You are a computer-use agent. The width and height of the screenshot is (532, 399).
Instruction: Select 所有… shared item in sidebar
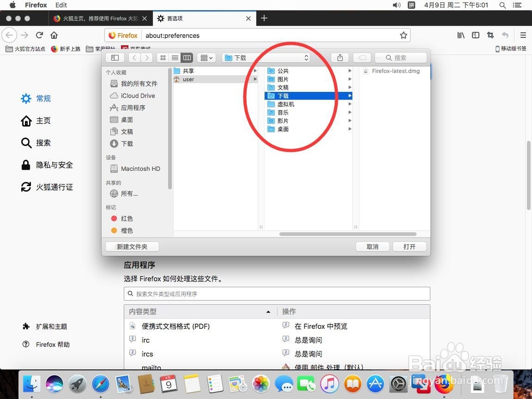124,194
